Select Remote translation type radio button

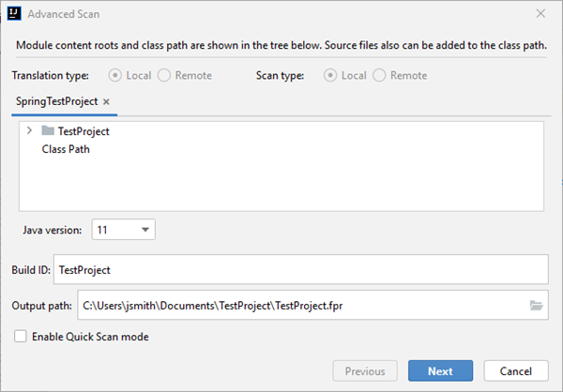163,75
